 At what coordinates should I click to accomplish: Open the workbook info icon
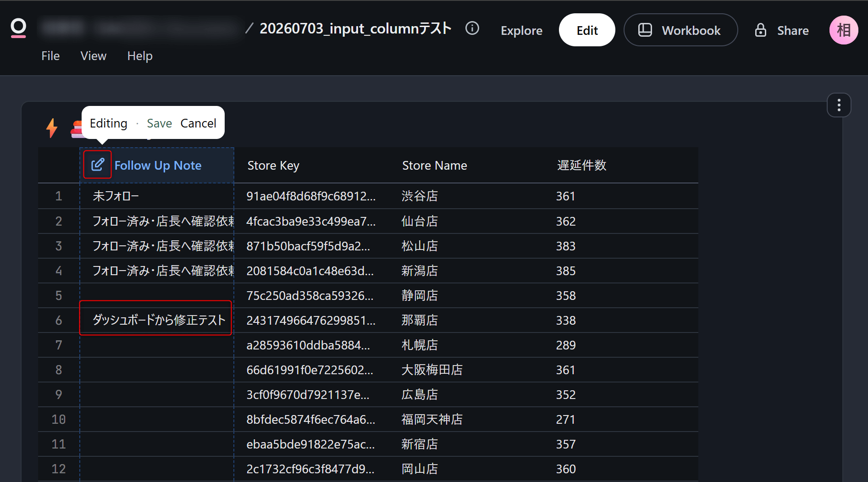pyautogui.click(x=472, y=28)
